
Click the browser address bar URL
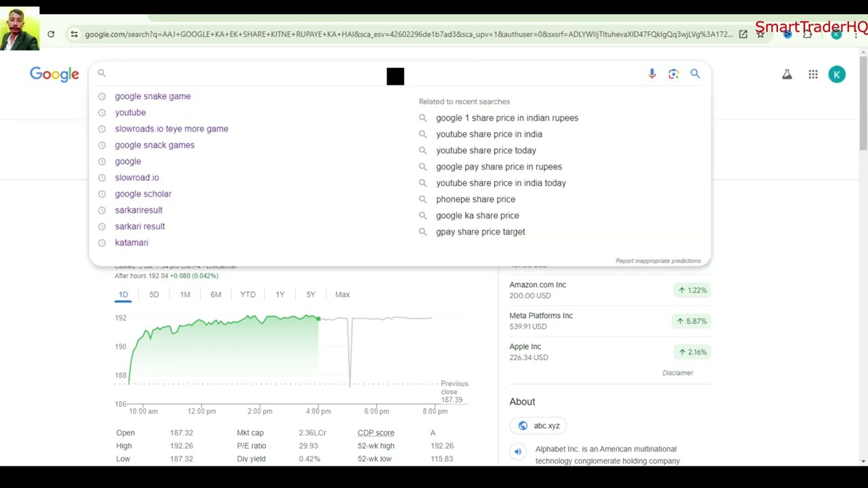coord(409,34)
